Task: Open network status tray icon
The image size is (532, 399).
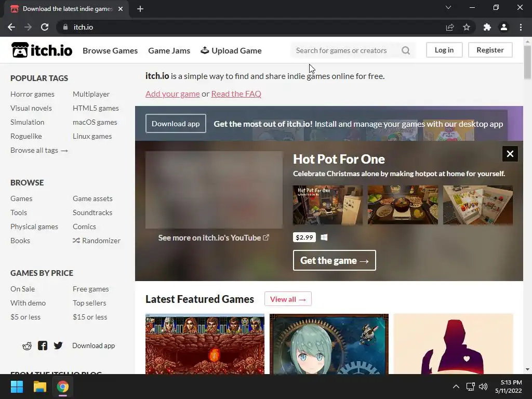Action: tap(470, 387)
